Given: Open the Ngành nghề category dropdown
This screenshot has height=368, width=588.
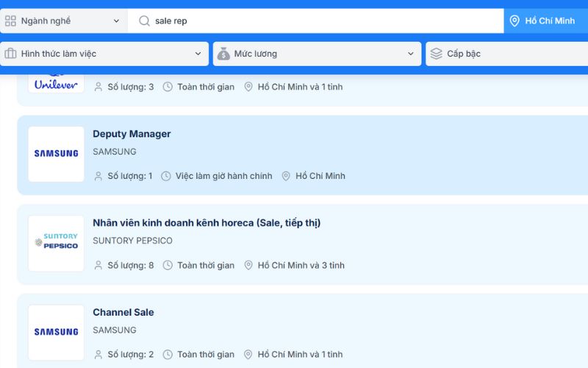Looking at the screenshot, I should 64,21.
